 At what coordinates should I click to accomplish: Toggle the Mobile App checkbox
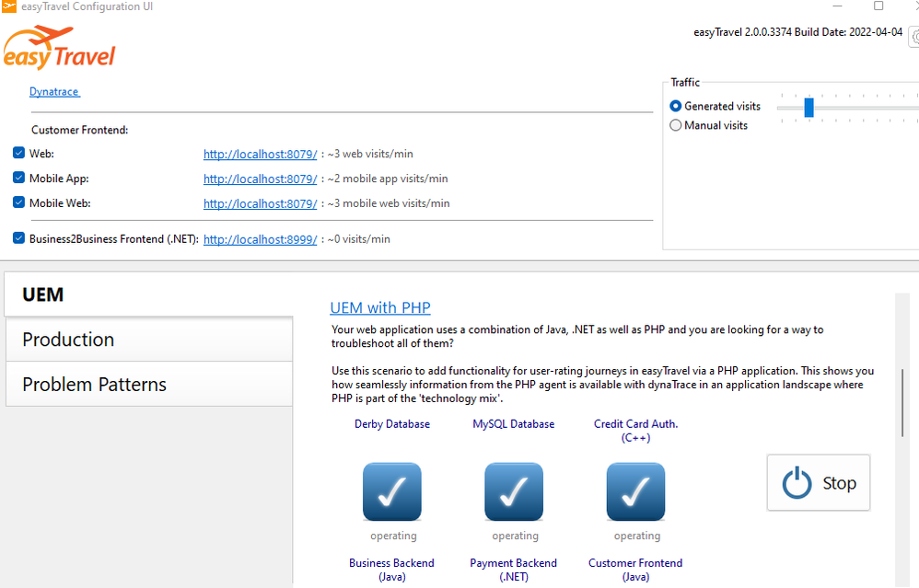coord(19,178)
